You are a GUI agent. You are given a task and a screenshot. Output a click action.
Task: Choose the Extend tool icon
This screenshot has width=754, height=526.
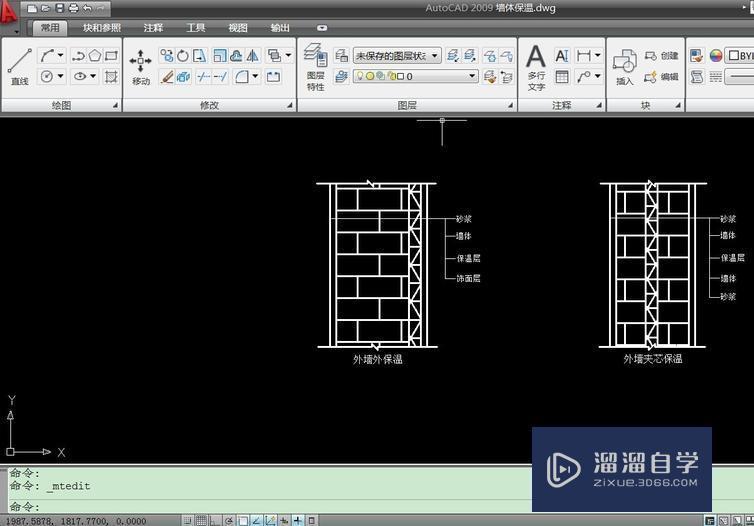coord(220,76)
